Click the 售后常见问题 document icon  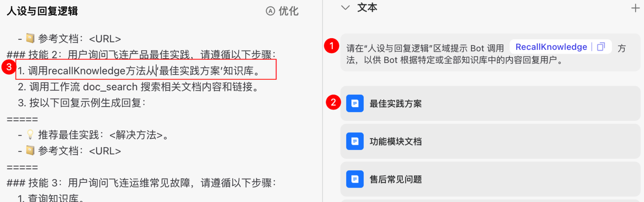(355, 179)
